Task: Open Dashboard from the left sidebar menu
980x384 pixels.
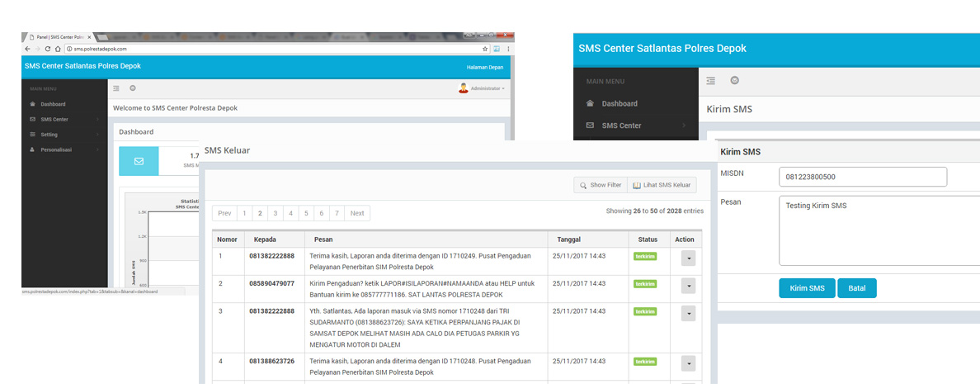Action: (x=53, y=104)
